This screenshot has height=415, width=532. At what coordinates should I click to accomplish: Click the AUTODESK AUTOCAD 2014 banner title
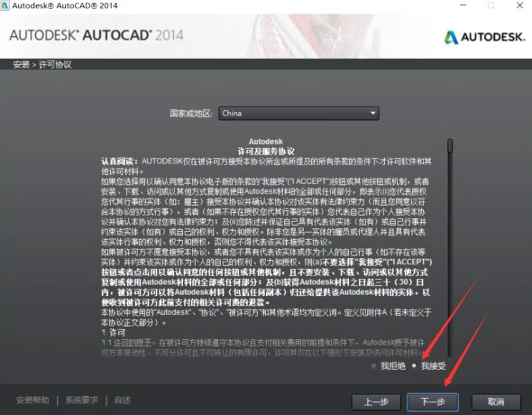(x=96, y=35)
